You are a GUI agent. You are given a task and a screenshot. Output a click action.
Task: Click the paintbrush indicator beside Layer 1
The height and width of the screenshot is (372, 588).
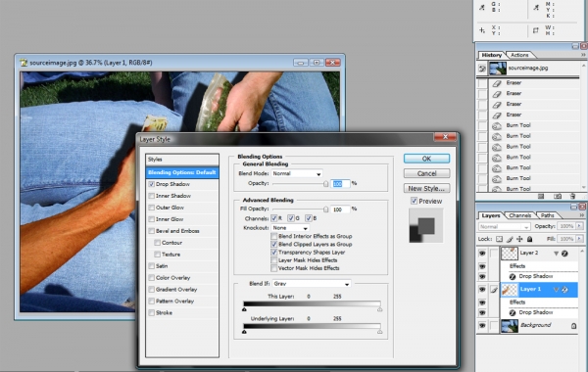tap(494, 290)
